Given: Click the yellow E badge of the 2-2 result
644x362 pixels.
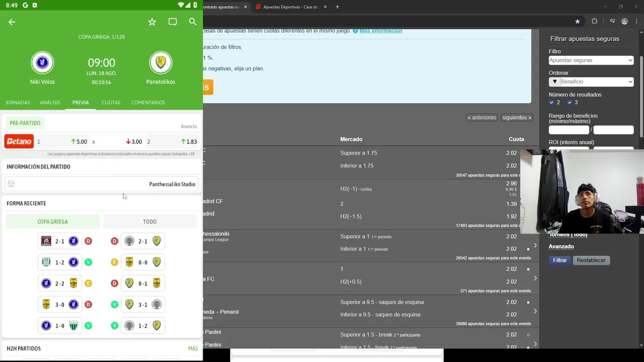Looking at the screenshot, I should coord(88,284).
